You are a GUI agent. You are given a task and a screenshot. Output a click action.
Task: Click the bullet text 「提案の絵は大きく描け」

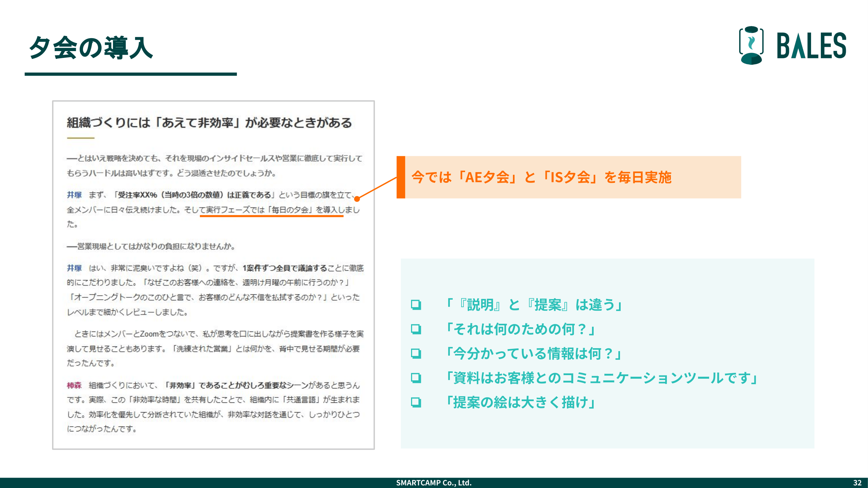(x=521, y=402)
